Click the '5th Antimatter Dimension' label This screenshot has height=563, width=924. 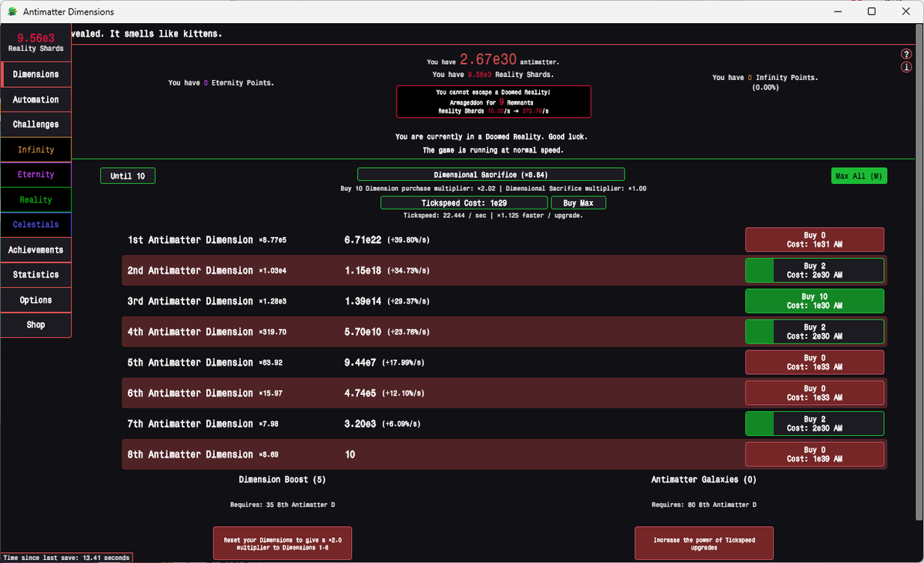(x=190, y=362)
